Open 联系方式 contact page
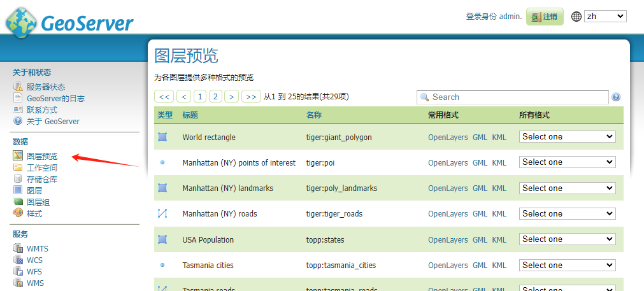 42,110
